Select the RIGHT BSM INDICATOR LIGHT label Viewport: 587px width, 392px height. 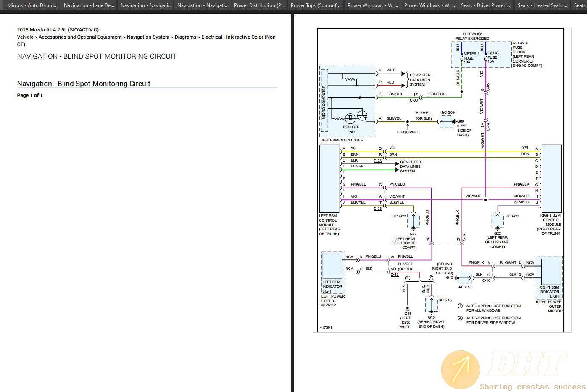(550, 292)
